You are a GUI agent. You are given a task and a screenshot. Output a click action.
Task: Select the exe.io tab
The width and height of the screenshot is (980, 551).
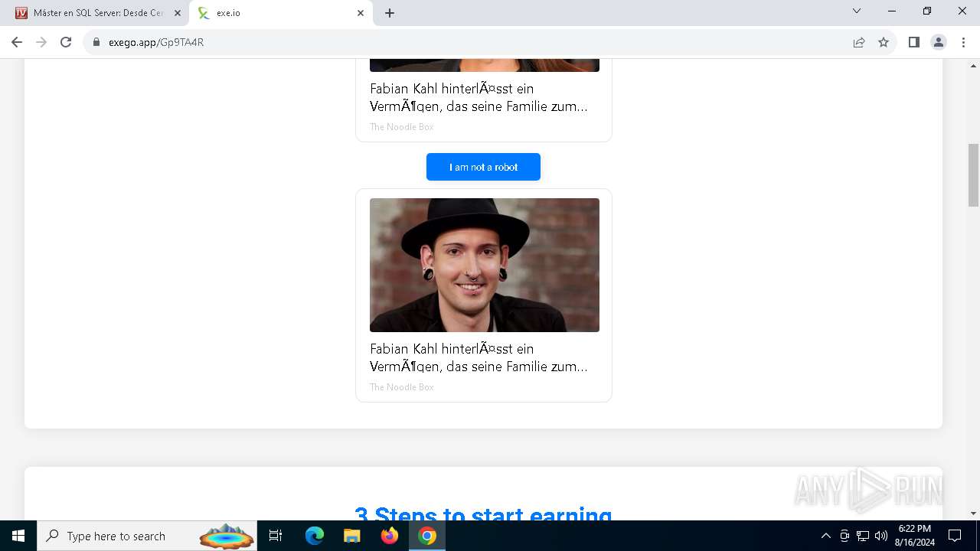point(280,13)
